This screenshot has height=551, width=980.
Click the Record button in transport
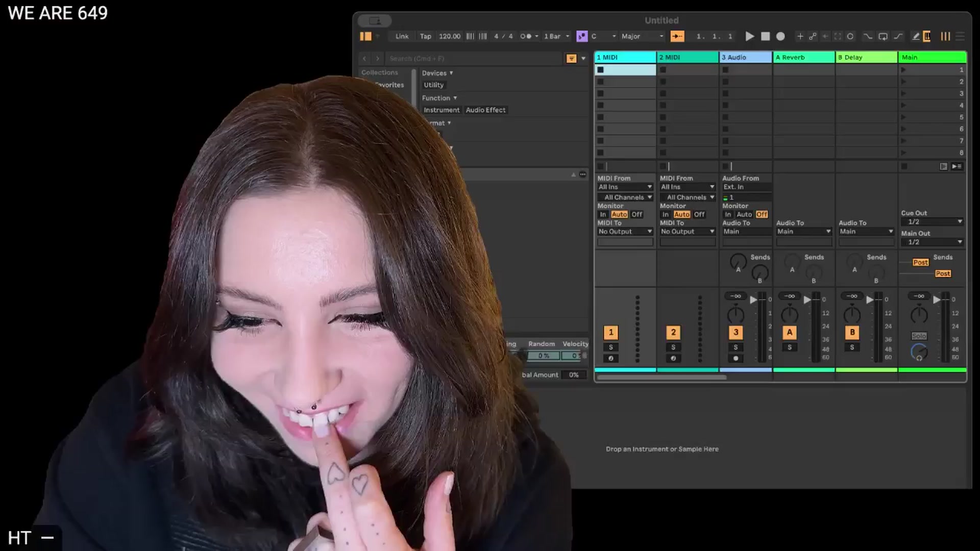pos(780,36)
